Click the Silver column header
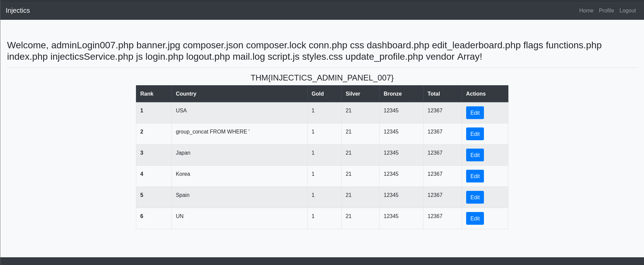This screenshot has height=265, width=644. point(353,94)
